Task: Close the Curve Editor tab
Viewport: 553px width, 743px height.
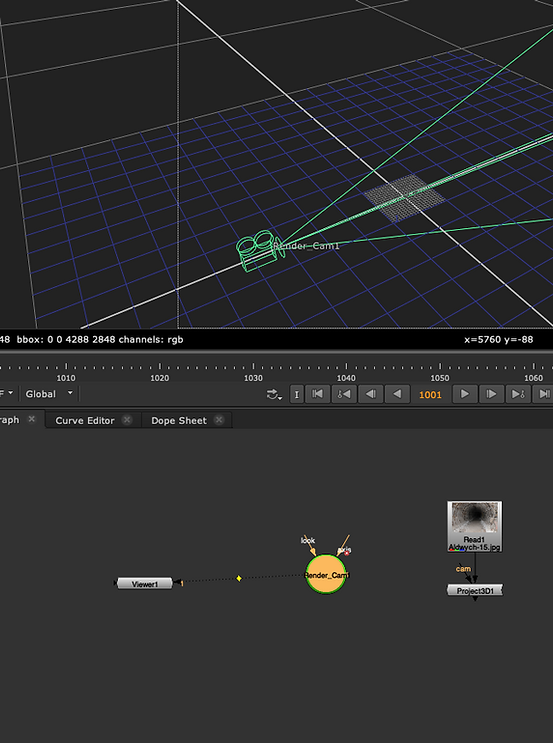Action: point(127,420)
